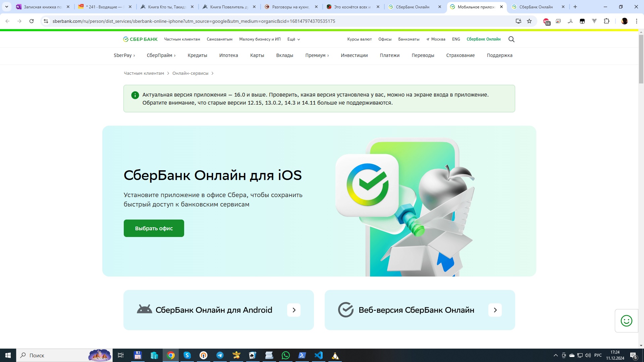
Task: Open Visual Studio Code from taskbar
Action: pyautogui.click(x=319, y=355)
